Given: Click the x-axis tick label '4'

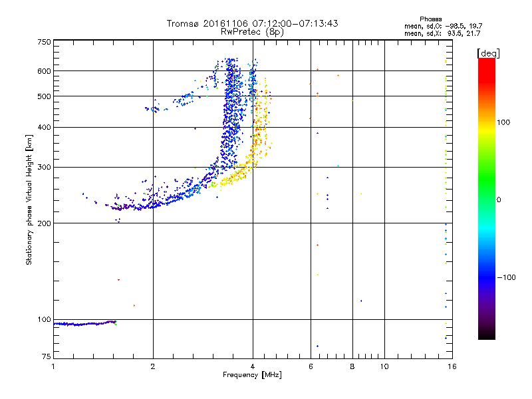Looking at the screenshot, I should [253, 366].
